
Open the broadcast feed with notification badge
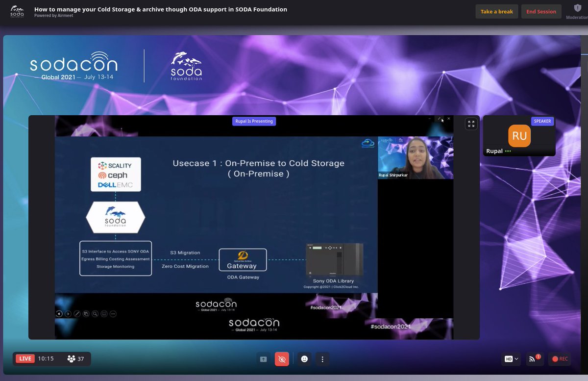(x=534, y=359)
